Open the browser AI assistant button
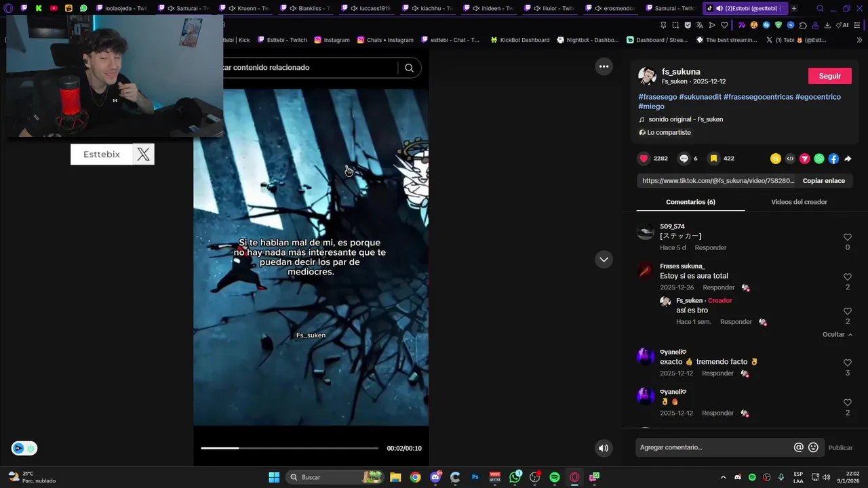This screenshot has width=868, height=488. coord(843,25)
